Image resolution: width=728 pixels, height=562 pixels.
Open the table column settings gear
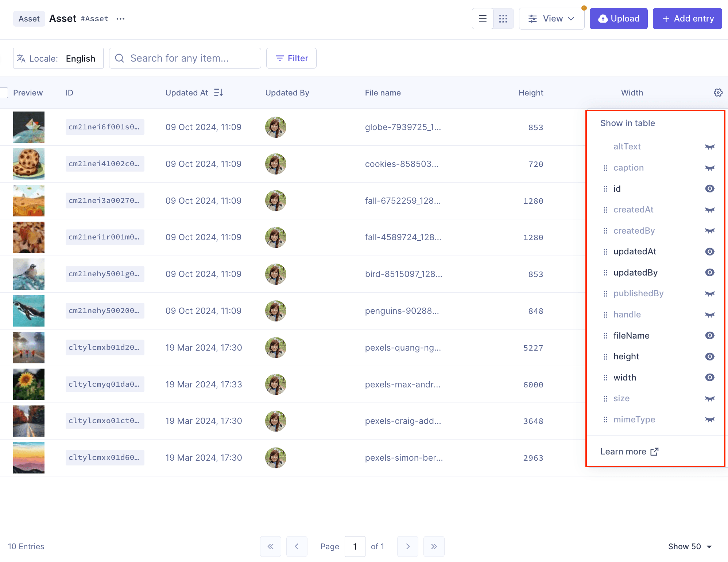718,93
